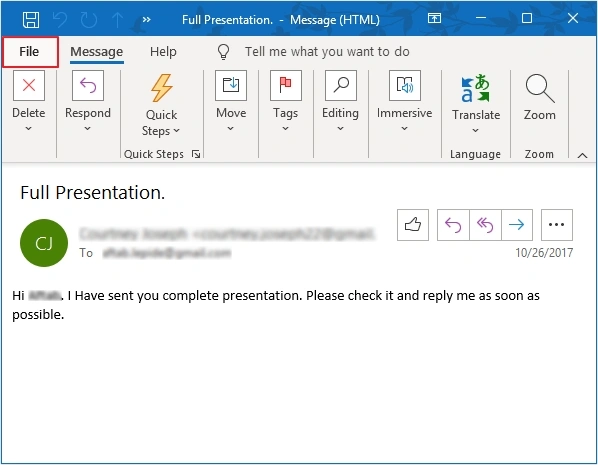Screen dimensions: 598x465
Task: Click the Redo arrow in quick access toolbar
Action: (89, 19)
